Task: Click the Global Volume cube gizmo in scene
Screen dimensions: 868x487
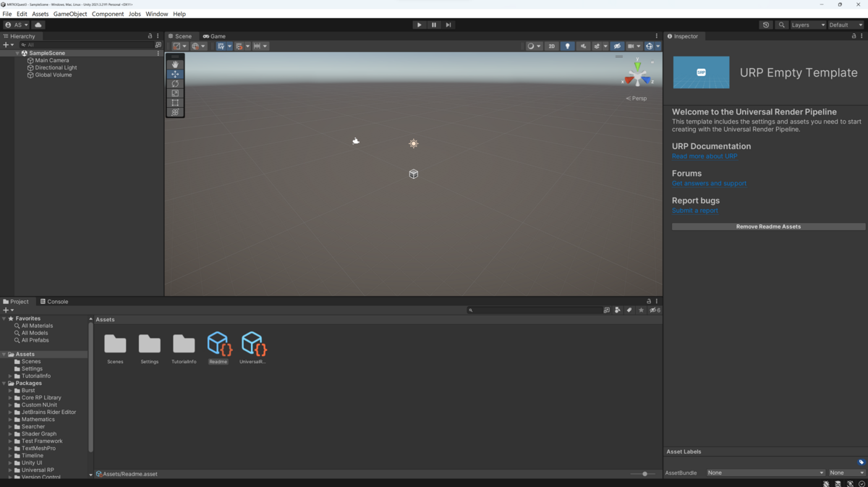Action: (414, 174)
